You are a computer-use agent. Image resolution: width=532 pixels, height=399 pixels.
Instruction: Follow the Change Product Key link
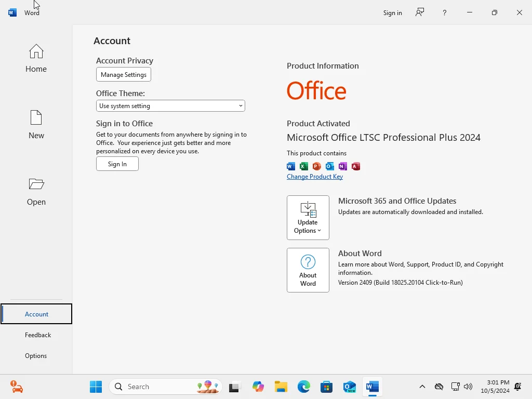pyautogui.click(x=314, y=177)
